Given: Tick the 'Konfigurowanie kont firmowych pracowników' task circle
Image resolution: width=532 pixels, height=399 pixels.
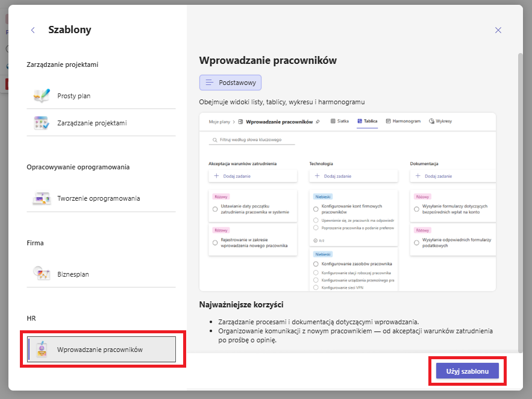Looking at the screenshot, I should pos(316,209).
